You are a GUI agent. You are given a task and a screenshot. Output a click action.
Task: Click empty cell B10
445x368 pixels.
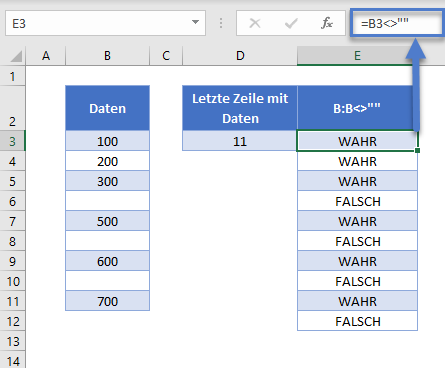point(107,281)
